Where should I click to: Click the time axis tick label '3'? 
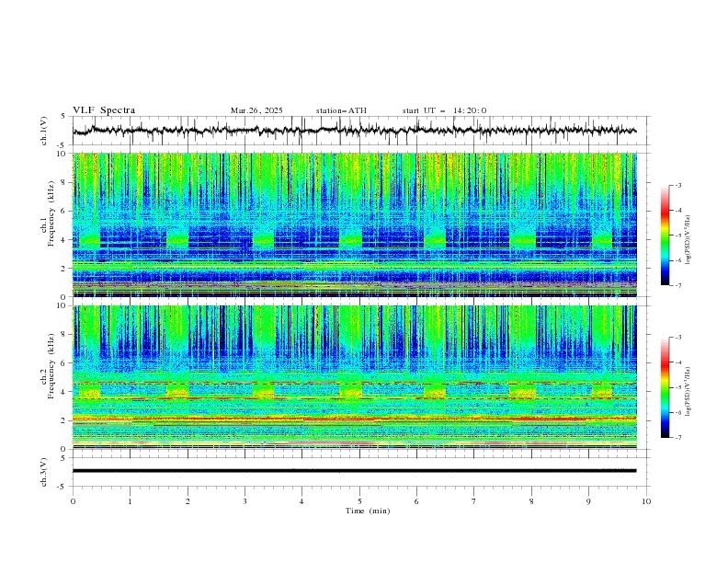(x=245, y=501)
